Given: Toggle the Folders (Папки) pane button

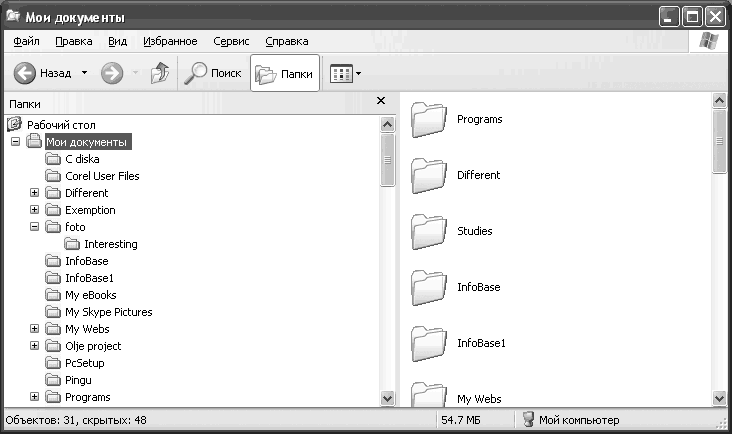Looking at the screenshot, I should click(285, 73).
